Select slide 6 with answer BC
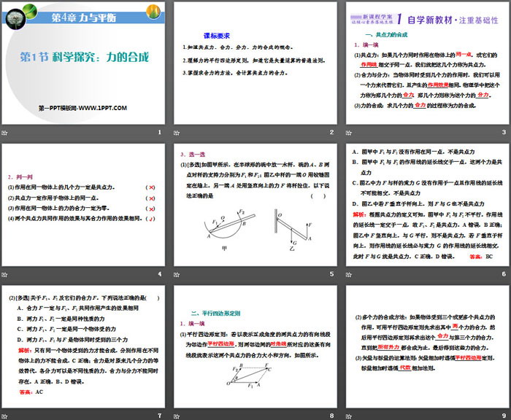This screenshot has height=420, width=511. [425, 205]
